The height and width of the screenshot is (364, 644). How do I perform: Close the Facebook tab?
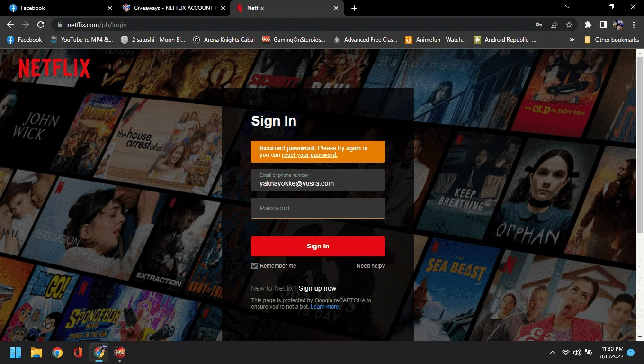(110, 8)
